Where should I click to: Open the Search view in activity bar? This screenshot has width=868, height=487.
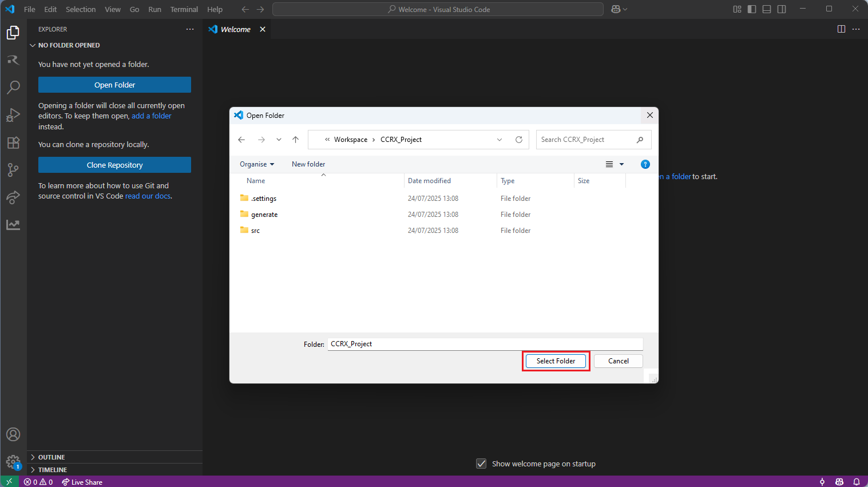pos(13,87)
